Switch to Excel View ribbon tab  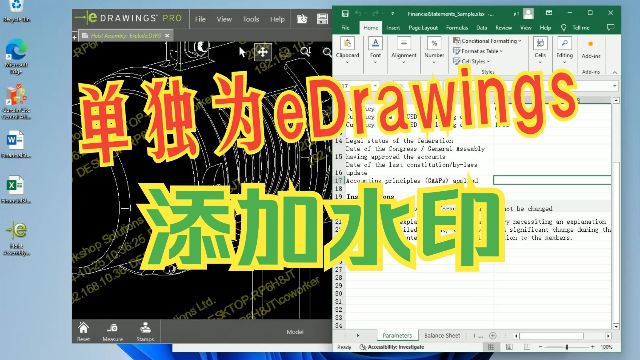[x=526, y=28]
